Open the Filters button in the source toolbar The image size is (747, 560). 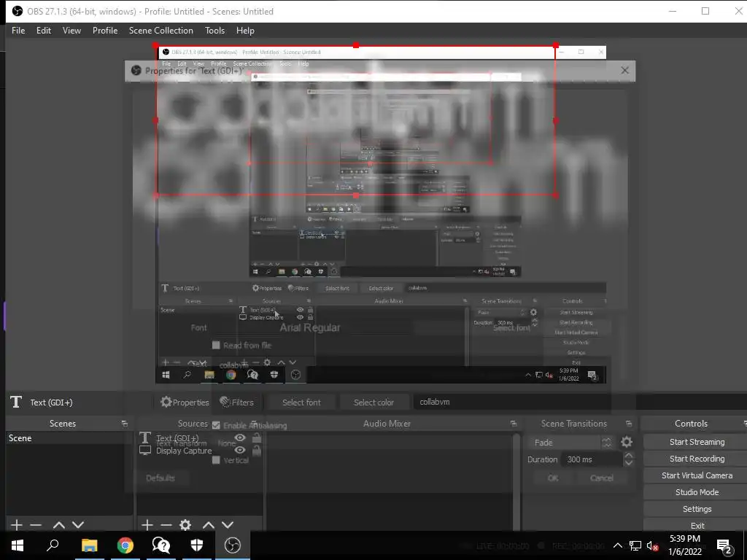click(237, 402)
